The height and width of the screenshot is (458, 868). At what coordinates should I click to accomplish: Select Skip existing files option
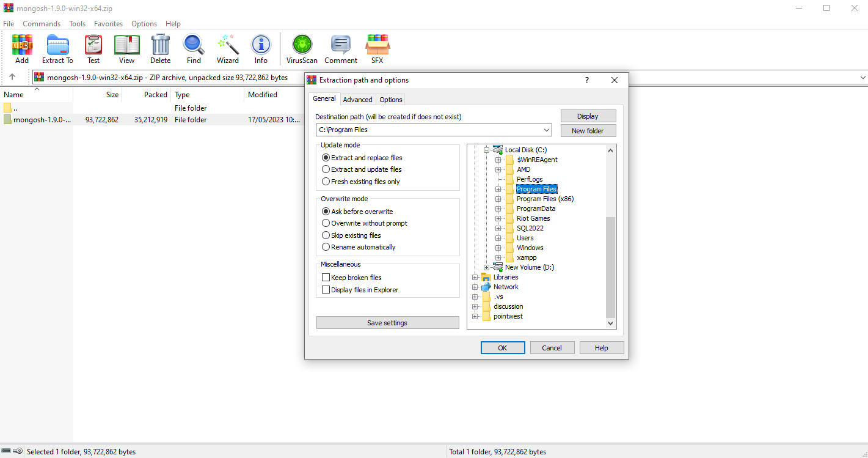tap(326, 235)
